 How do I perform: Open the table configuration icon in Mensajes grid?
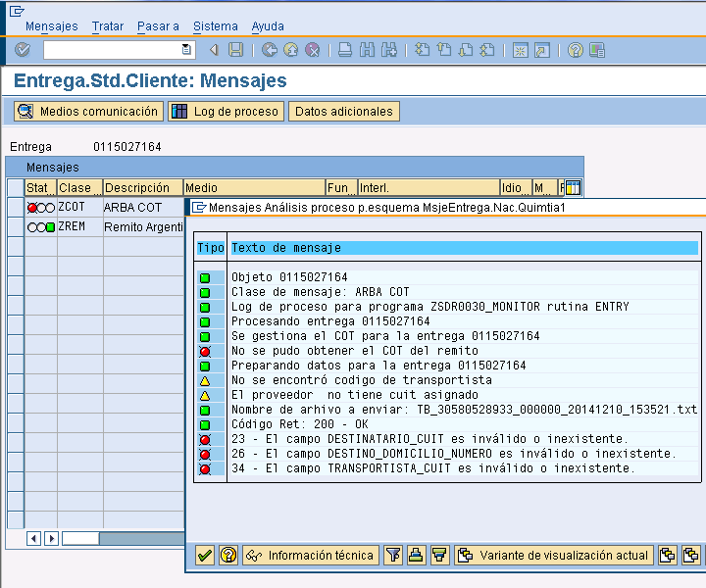click(x=573, y=187)
